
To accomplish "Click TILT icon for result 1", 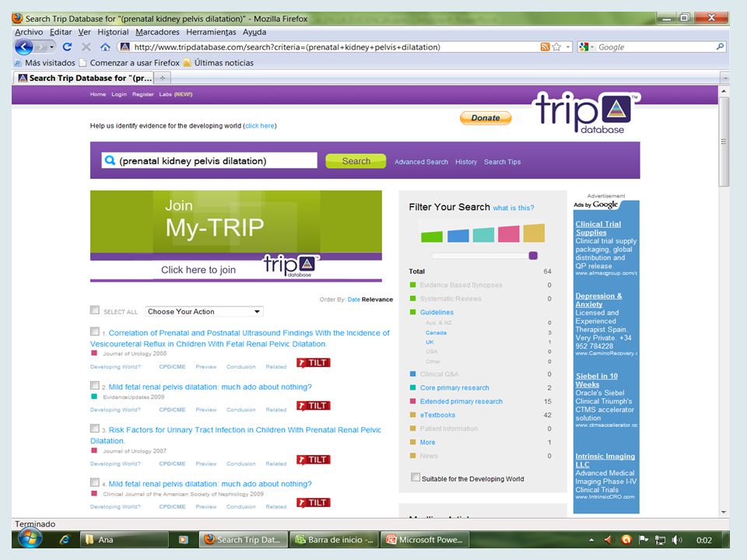I will pyautogui.click(x=314, y=363).
